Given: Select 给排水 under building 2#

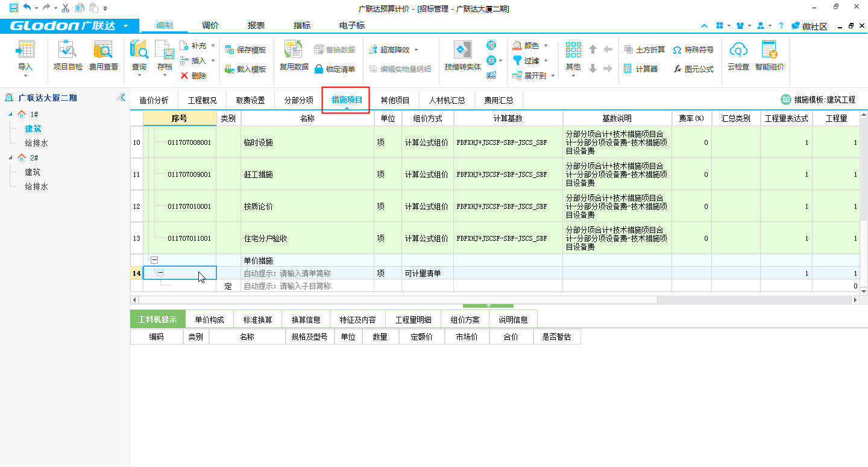Looking at the screenshot, I should coord(36,186).
